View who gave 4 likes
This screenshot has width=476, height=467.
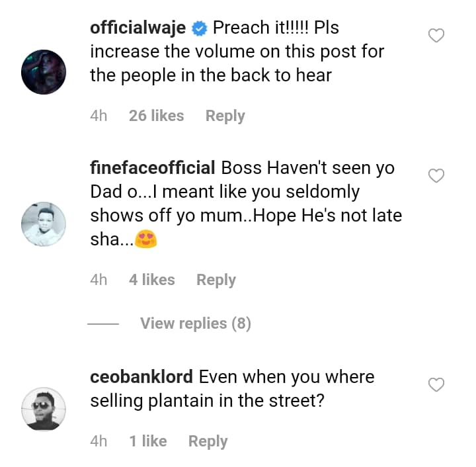click(152, 280)
